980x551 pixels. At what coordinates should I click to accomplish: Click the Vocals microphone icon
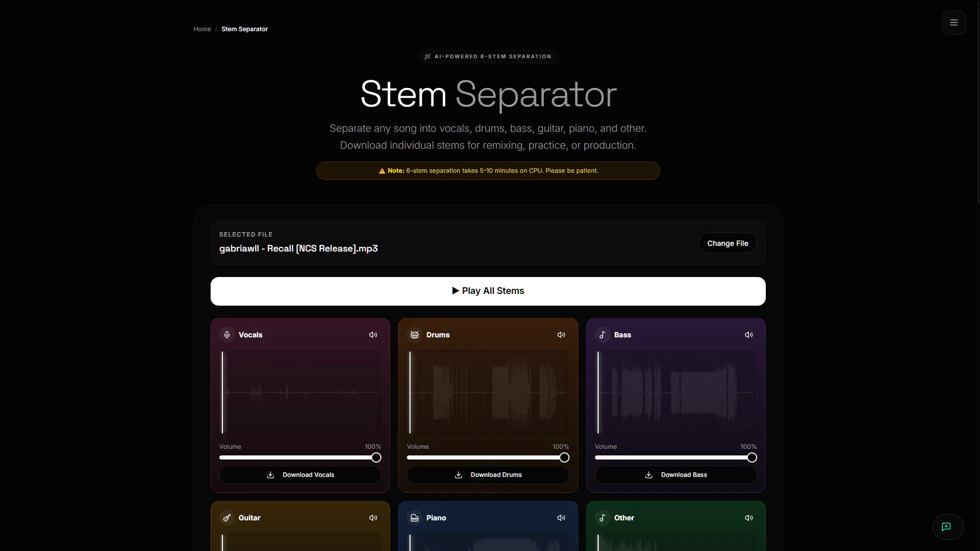click(x=227, y=335)
